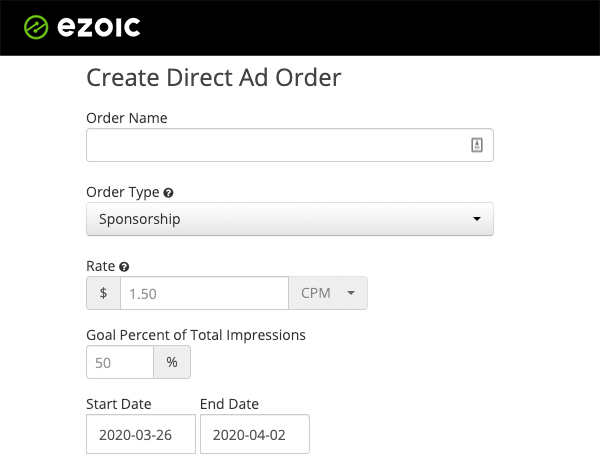Click the Ezoic wordmark in header

click(x=99, y=27)
